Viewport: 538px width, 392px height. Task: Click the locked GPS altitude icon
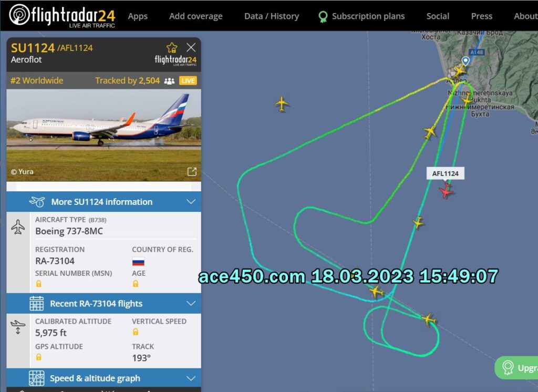(x=39, y=357)
